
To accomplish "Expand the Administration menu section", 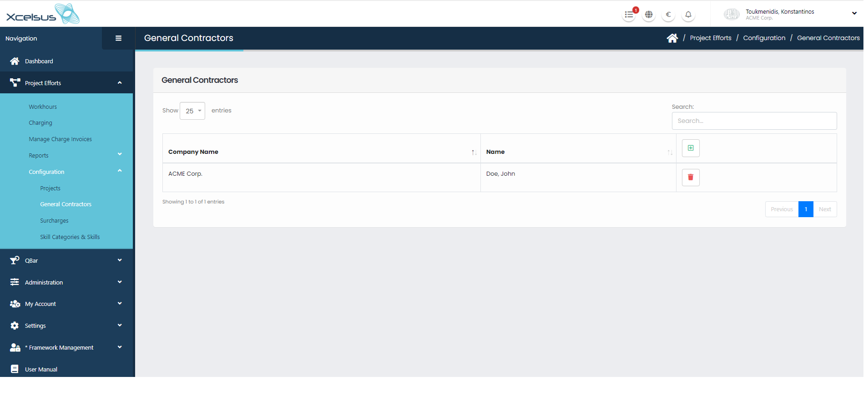I will pyautogui.click(x=66, y=283).
